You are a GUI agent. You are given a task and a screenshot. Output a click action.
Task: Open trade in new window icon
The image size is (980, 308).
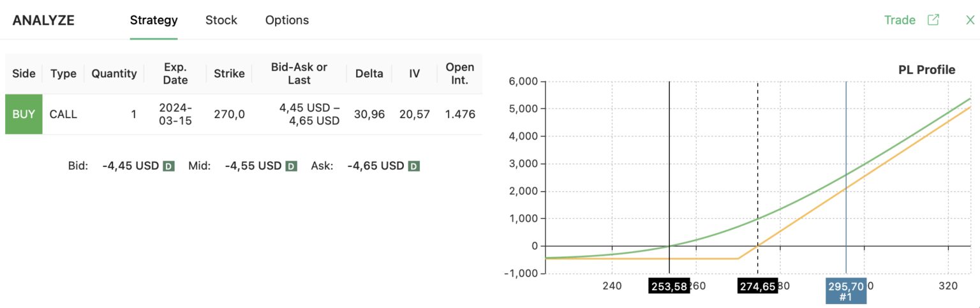933,20
